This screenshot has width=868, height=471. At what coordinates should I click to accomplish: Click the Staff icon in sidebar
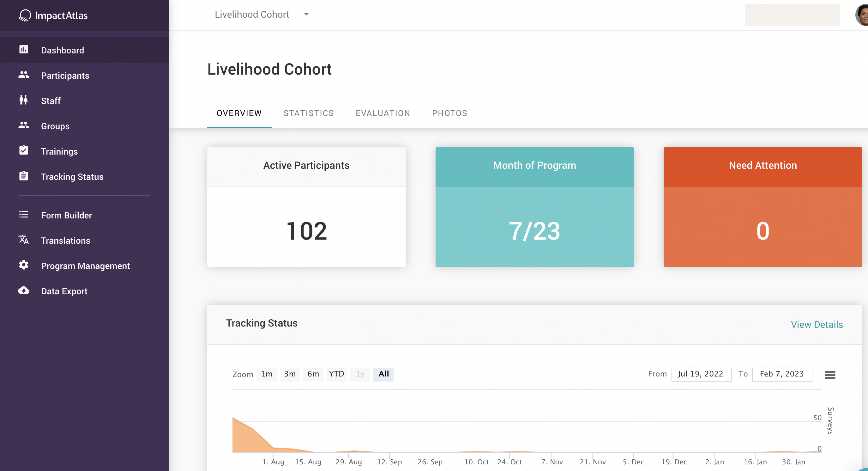24,100
